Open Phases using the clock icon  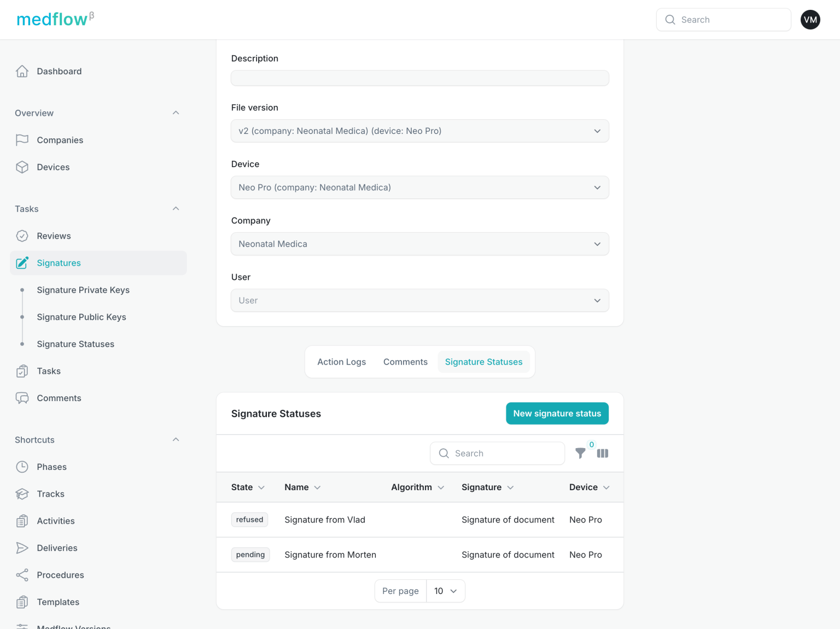point(22,467)
